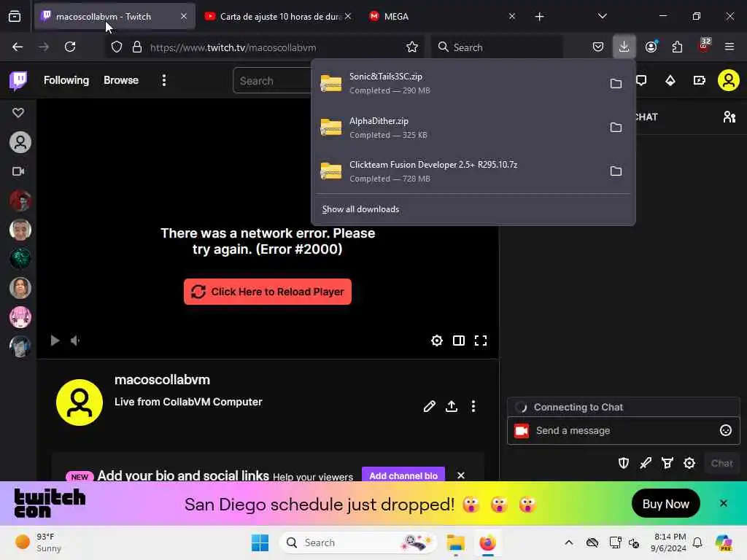Open Firefox account icon in toolbar
This screenshot has height=560, width=747.
651,47
